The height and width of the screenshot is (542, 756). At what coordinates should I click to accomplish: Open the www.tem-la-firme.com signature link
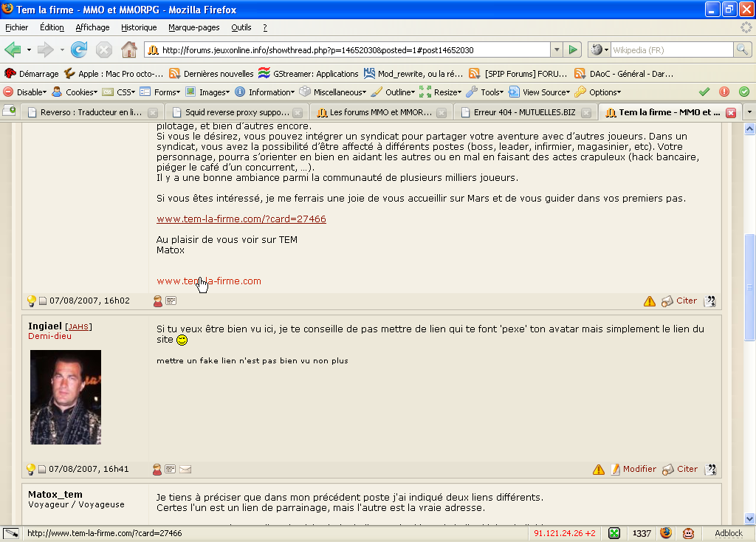209,281
